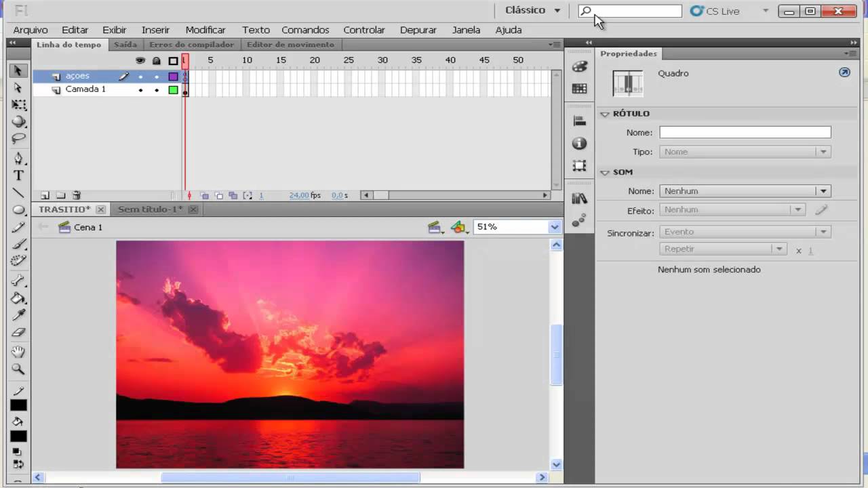Delete layer with the trash icon
Viewport: 868px width, 488px height.
click(x=77, y=195)
